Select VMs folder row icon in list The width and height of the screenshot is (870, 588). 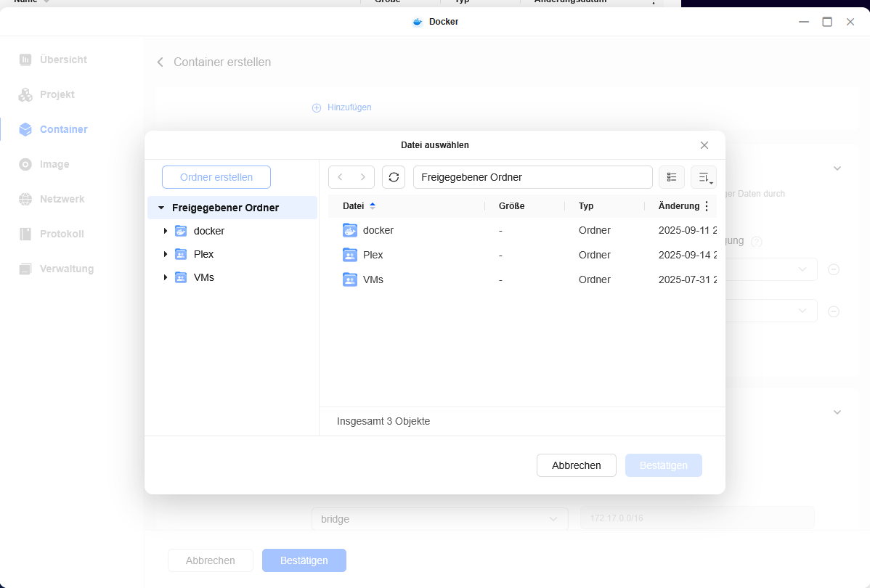[349, 279]
